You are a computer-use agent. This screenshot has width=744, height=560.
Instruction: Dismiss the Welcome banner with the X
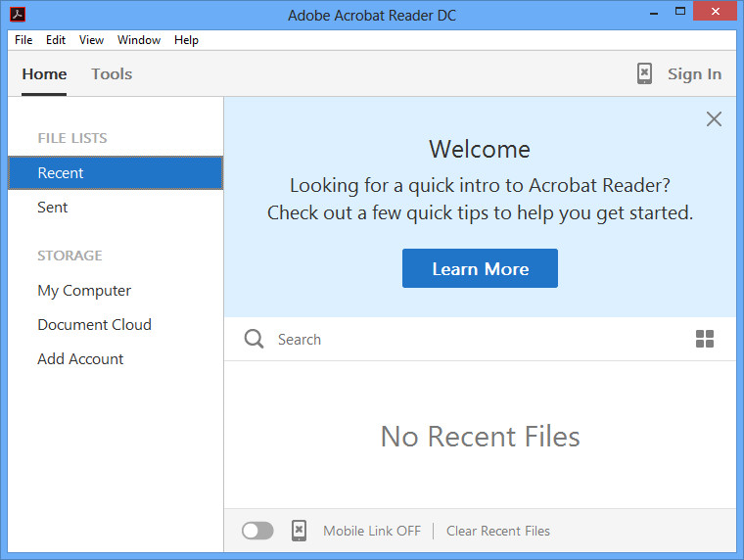(x=714, y=118)
